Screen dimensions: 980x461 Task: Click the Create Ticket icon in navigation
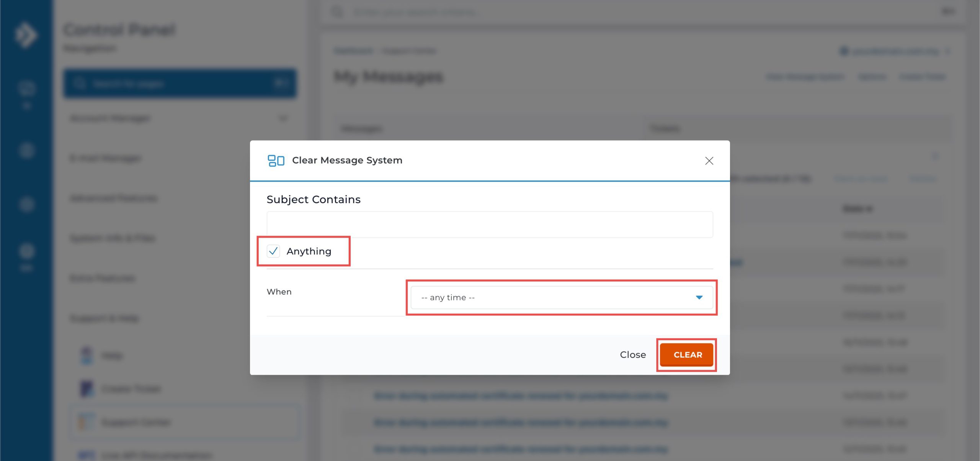87,389
